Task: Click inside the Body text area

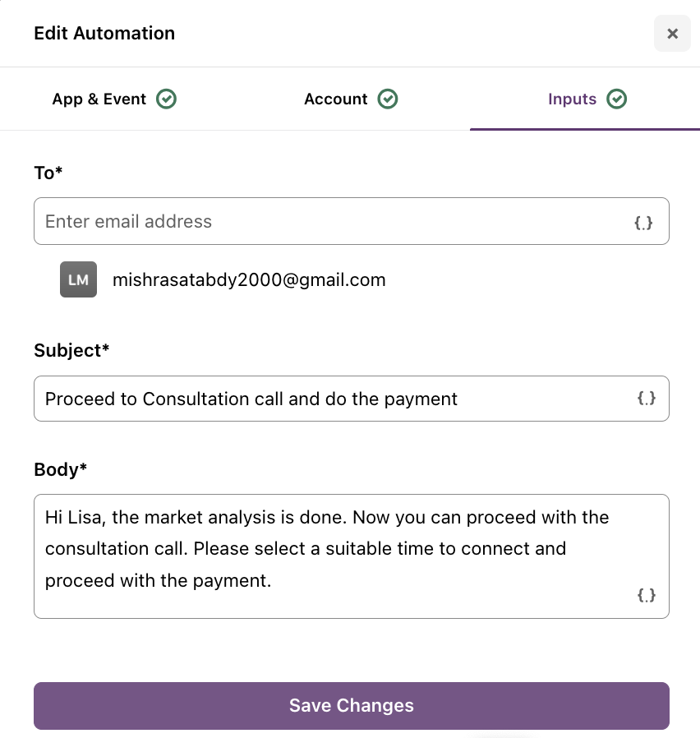Action: click(x=352, y=556)
